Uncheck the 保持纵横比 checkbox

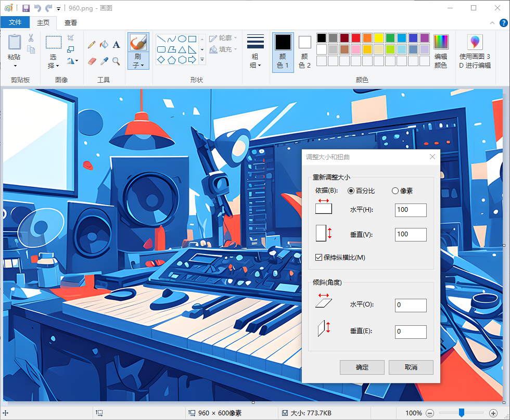319,258
